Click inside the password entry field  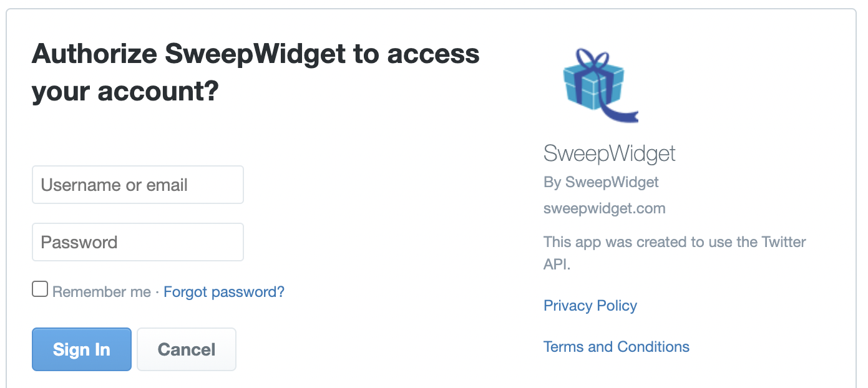click(137, 241)
